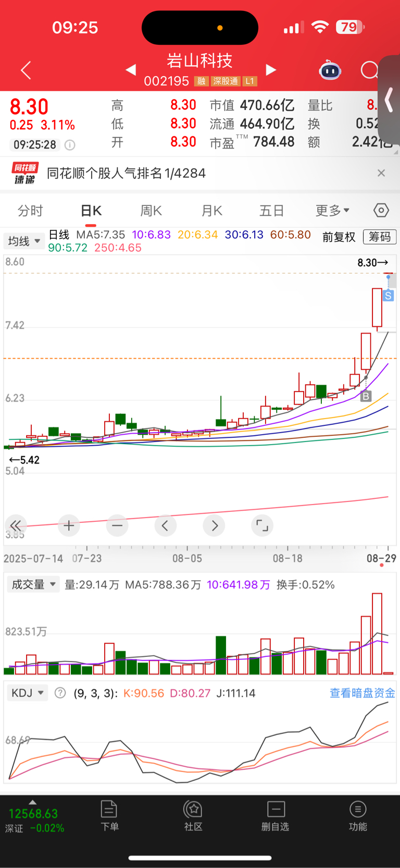Open 下单 order icon in bottom bar
This screenshot has width=400, height=868.
[109, 816]
